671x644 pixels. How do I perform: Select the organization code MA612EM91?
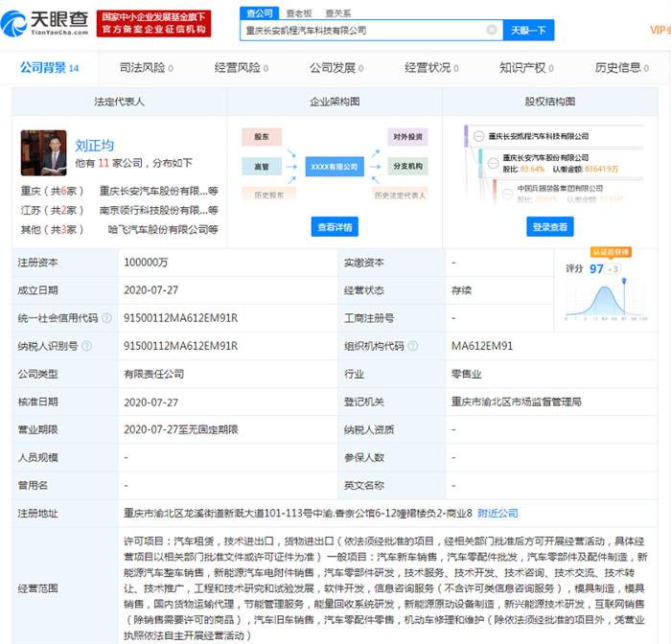coord(482,346)
